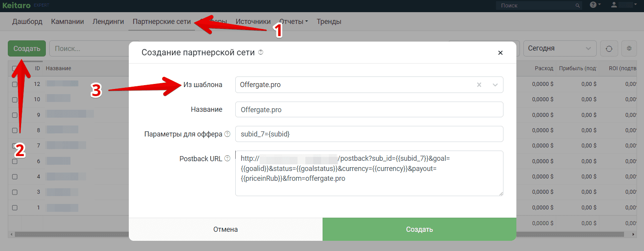Click Прибыль value 0,00 $ in row 8
This screenshot has width=644, height=251.
[589, 130]
